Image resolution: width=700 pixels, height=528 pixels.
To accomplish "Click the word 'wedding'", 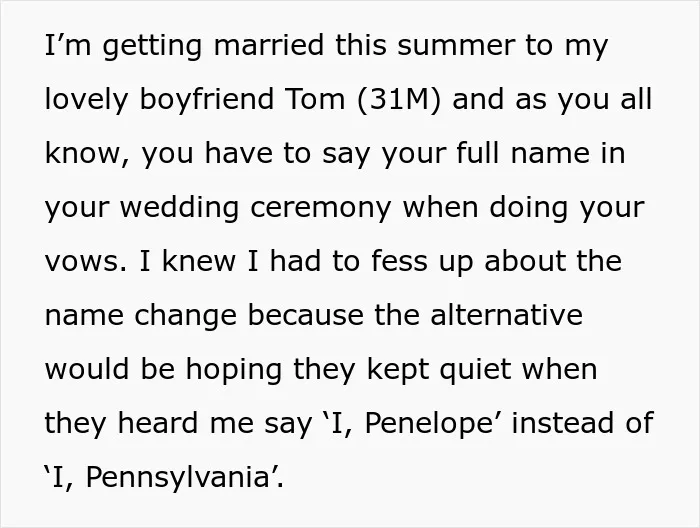I will pos(179,208).
